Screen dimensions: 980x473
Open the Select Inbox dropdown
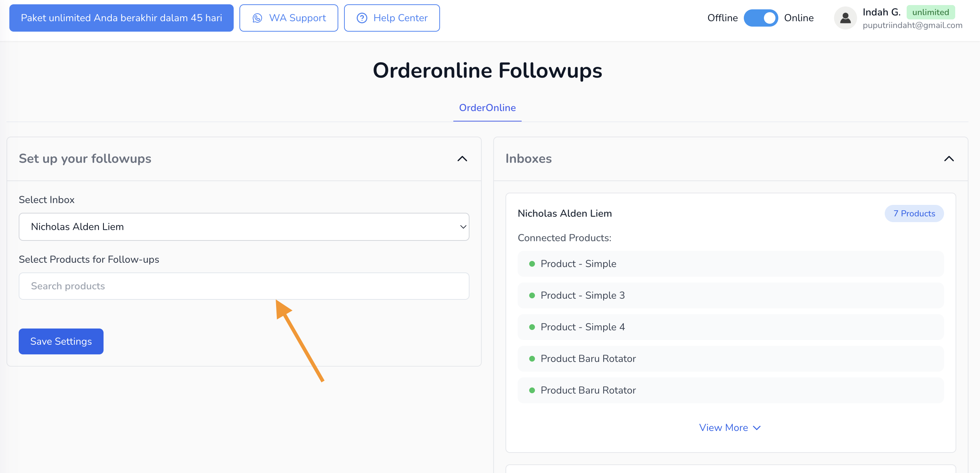(x=244, y=227)
